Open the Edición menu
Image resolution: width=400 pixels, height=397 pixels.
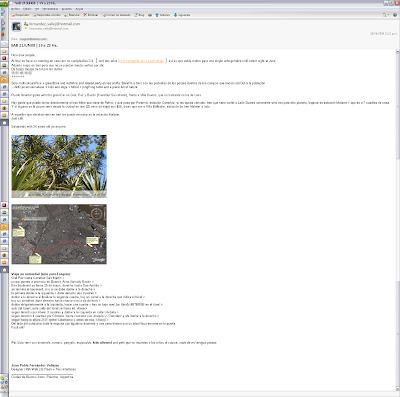click(27, 9)
